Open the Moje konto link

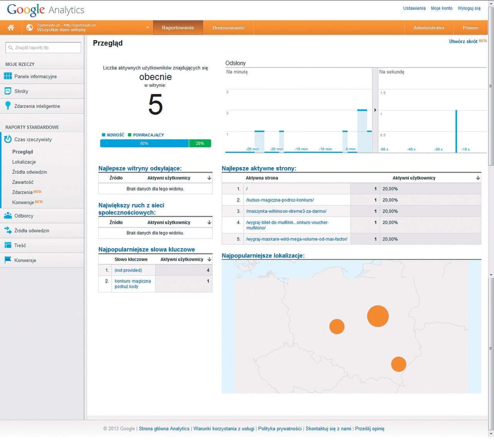pyautogui.click(x=442, y=8)
